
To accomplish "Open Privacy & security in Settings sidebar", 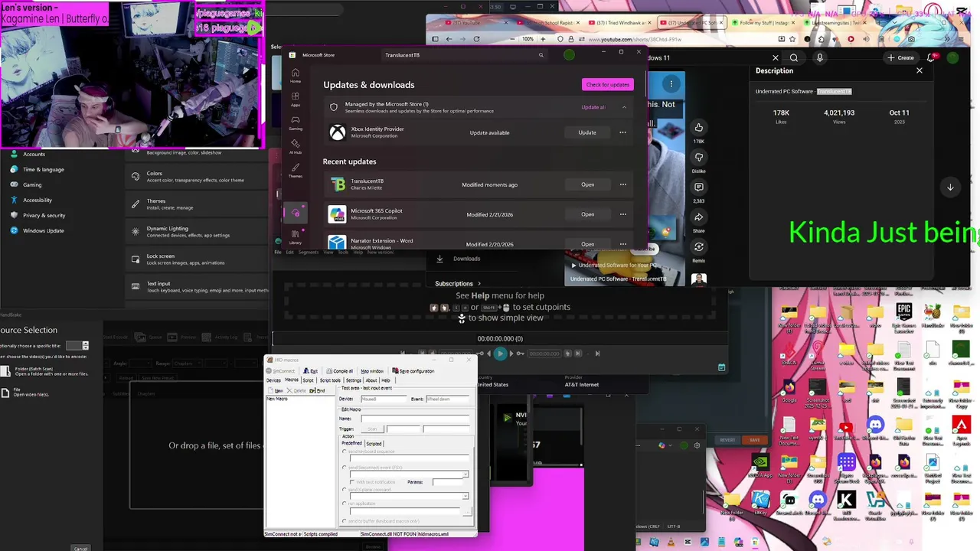I will click(x=44, y=215).
